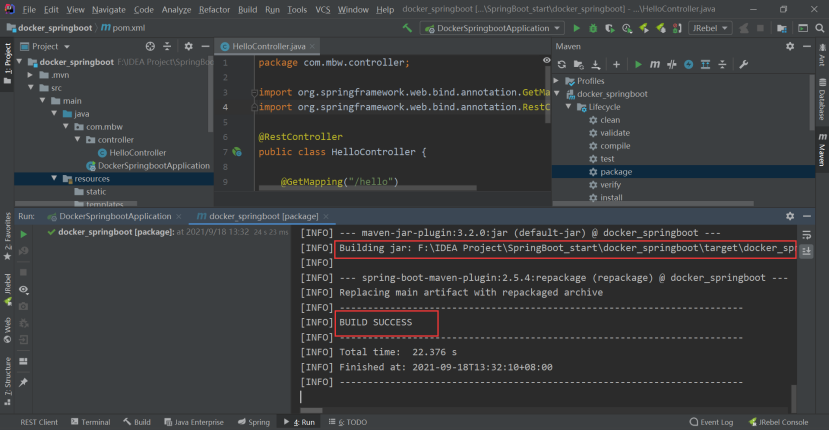Viewport: 830px width, 430px height.
Task: Rerun the Maven package build in Run panel
Action: (x=23, y=234)
